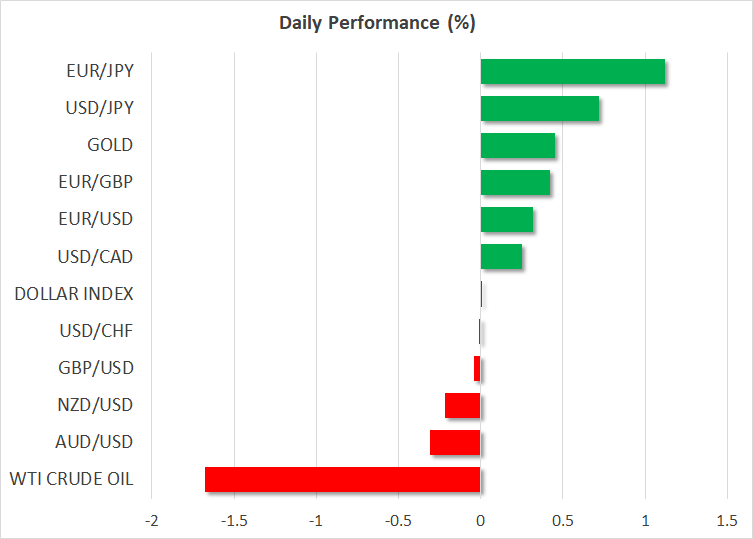Click the AUD/USD red bar
This screenshot has width=753, height=539.
[x=455, y=442]
